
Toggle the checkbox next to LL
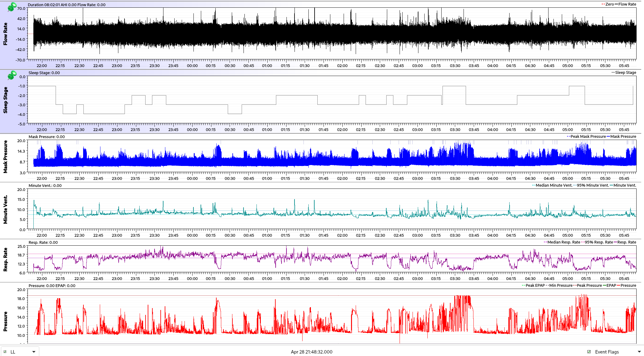coord(5,352)
